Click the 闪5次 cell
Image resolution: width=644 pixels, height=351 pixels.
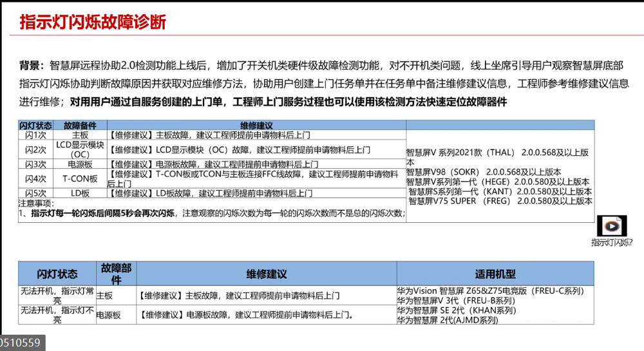[x=35, y=193]
